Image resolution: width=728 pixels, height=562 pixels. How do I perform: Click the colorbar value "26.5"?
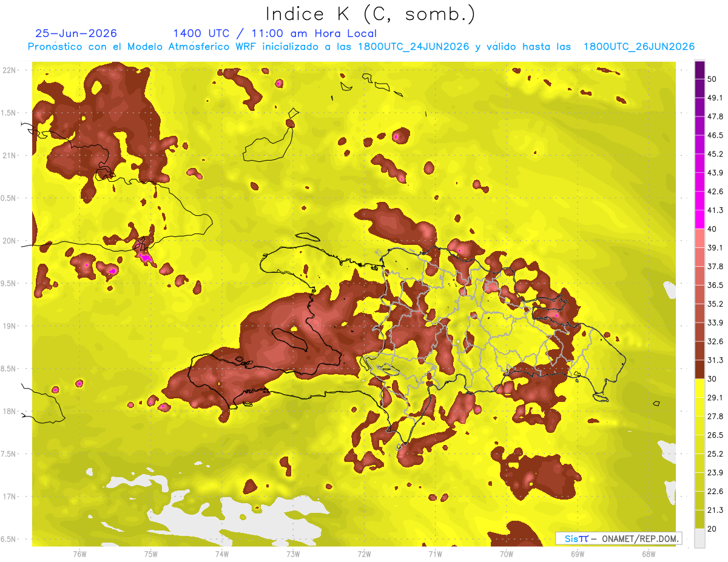715,435
